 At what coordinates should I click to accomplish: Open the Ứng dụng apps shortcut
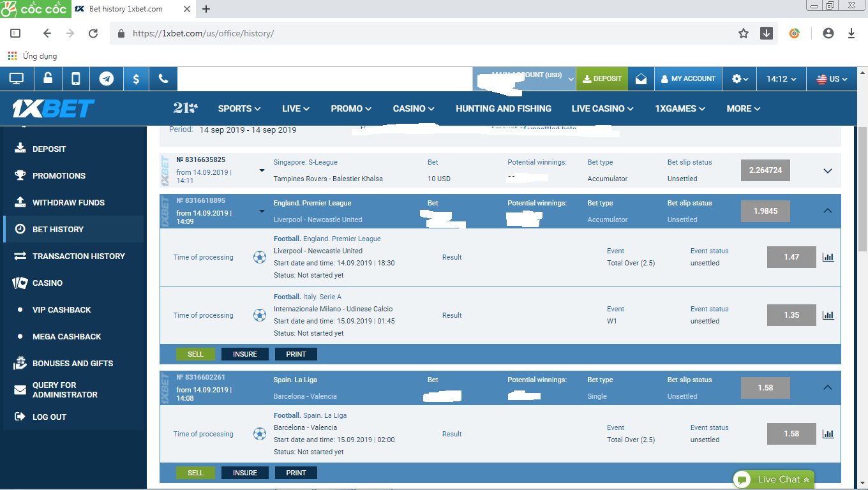point(33,56)
